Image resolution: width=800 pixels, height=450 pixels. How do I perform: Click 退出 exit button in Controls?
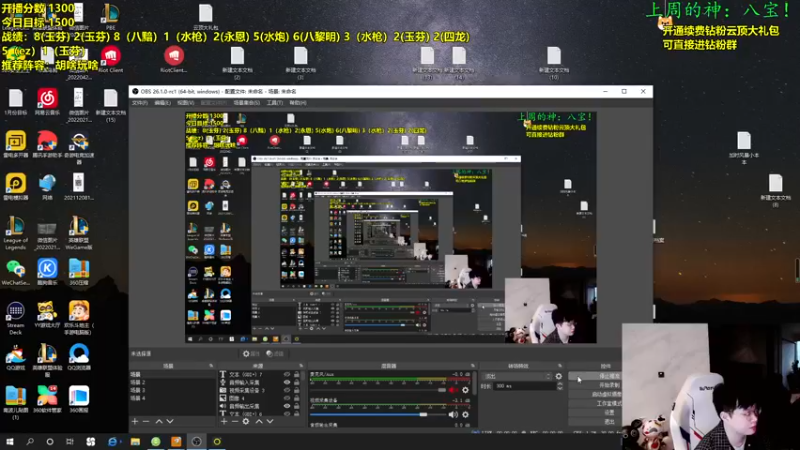click(x=595, y=421)
